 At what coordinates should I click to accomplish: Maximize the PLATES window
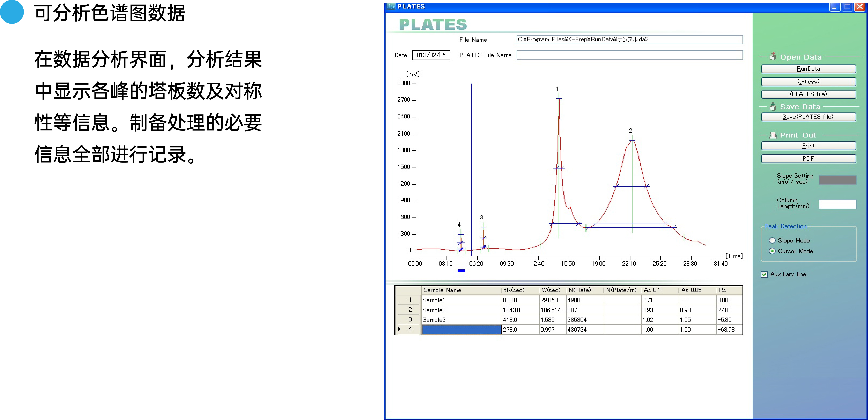tap(847, 7)
